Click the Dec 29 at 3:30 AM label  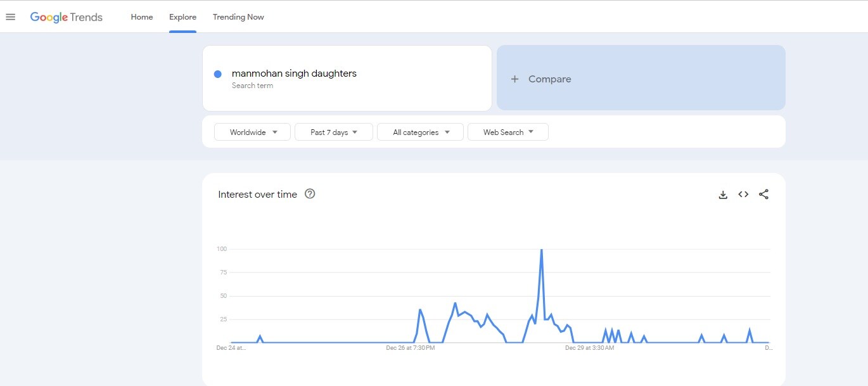coord(590,347)
